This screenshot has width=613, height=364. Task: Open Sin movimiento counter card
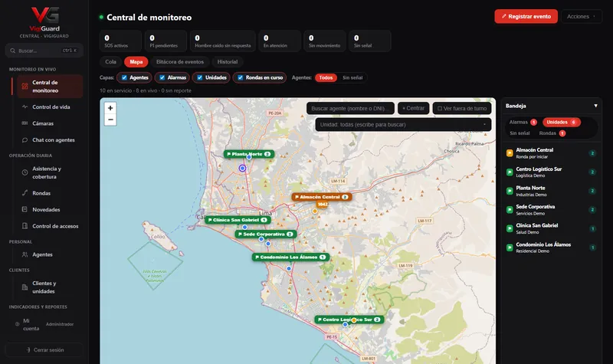coord(325,41)
